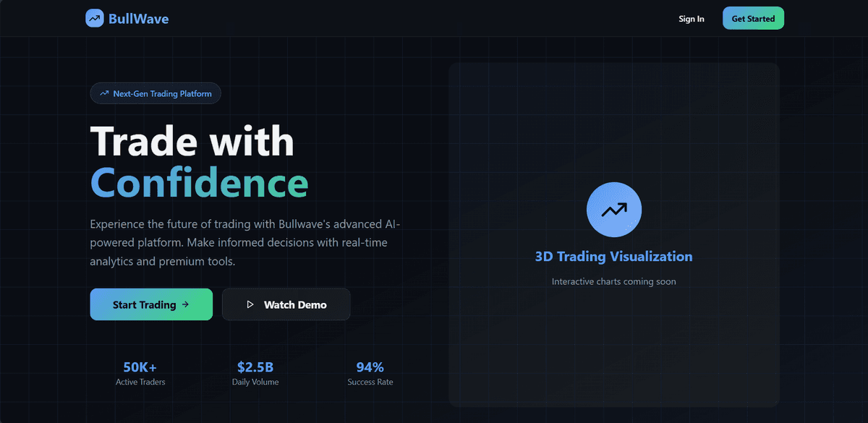
Task: Click the Confidence headline text
Action: (198, 182)
